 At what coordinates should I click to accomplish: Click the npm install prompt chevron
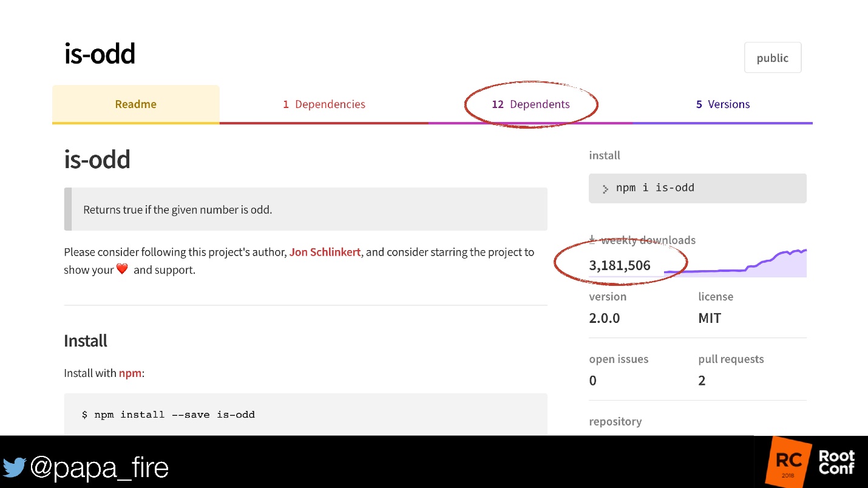click(x=605, y=189)
